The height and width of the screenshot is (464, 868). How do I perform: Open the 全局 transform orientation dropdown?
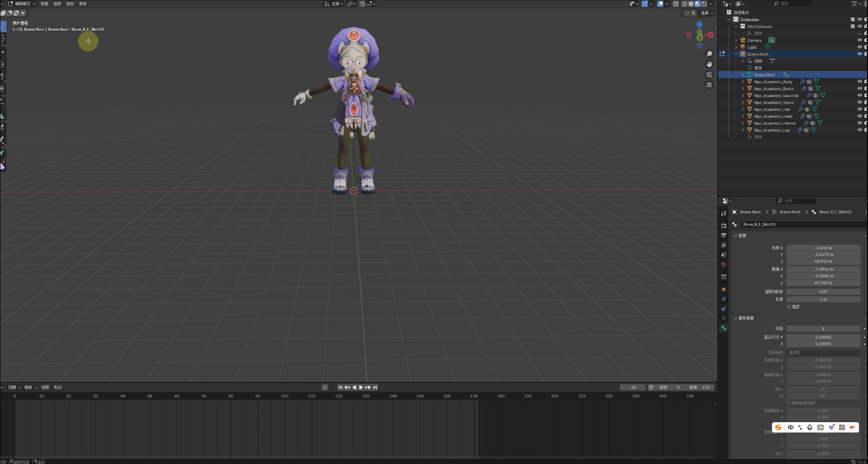[x=334, y=4]
